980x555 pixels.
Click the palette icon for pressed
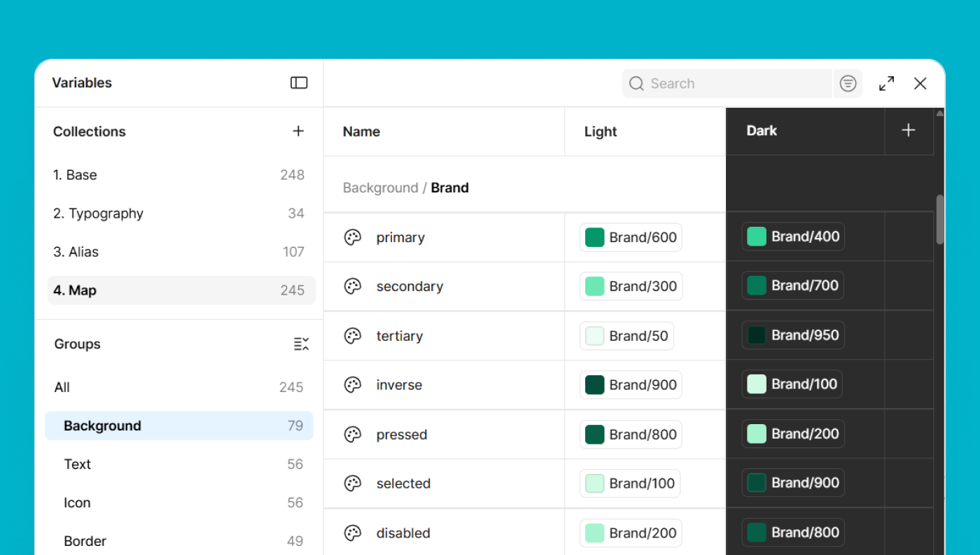pos(353,435)
